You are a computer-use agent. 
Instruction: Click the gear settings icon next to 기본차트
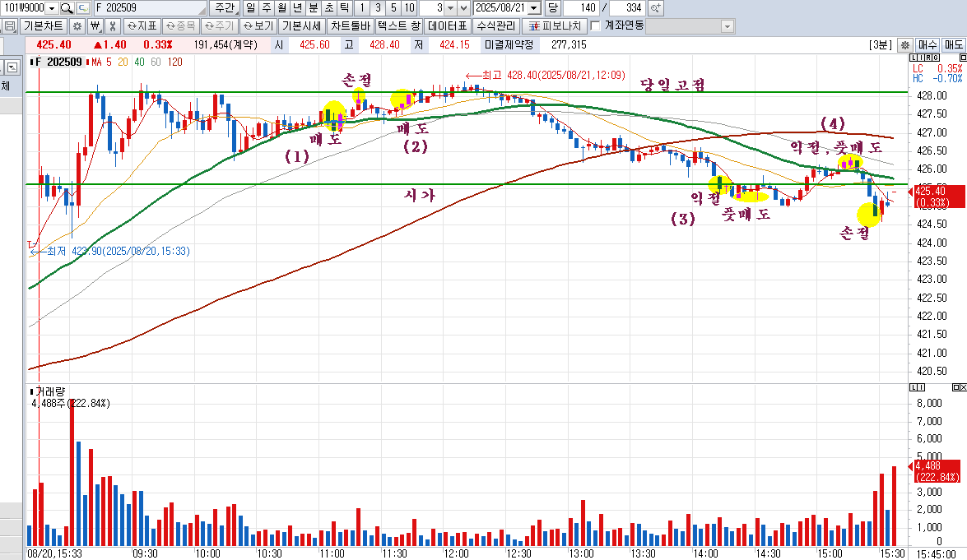(77, 25)
